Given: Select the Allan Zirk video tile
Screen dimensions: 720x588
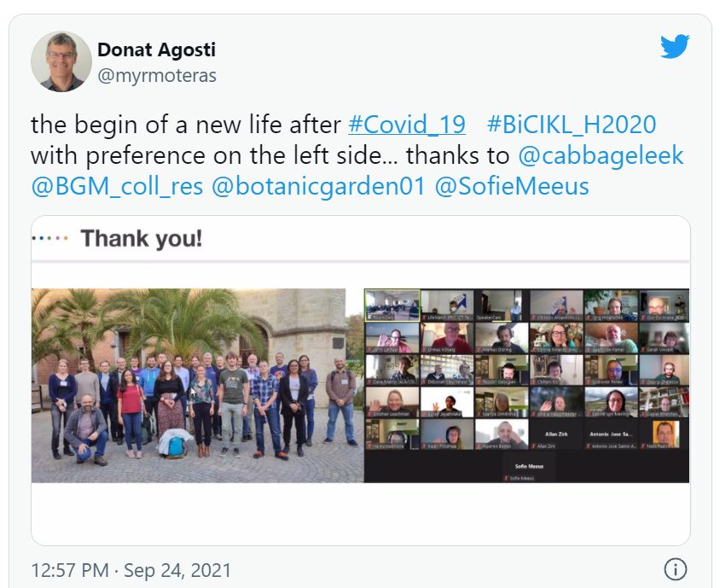Looking at the screenshot, I should (556, 434).
